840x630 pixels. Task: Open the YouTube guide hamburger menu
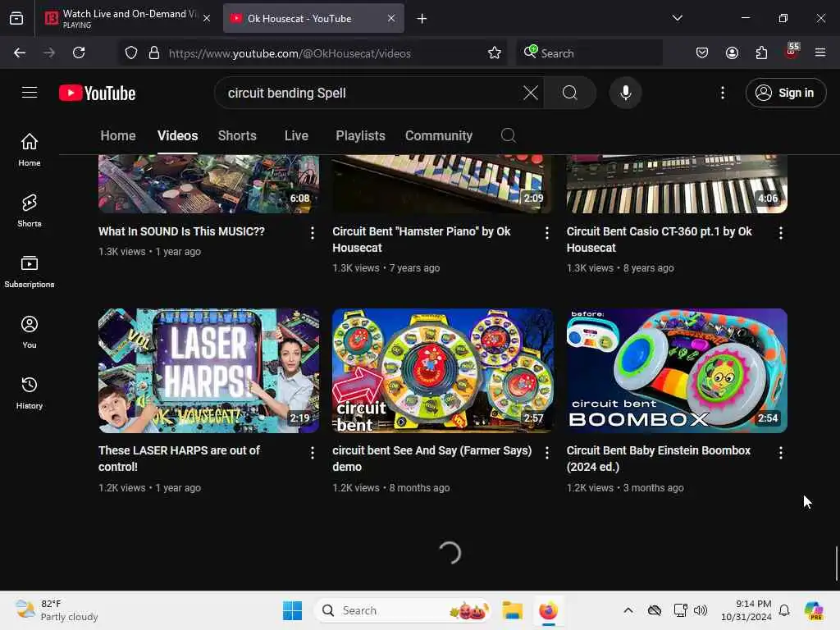pos(30,93)
